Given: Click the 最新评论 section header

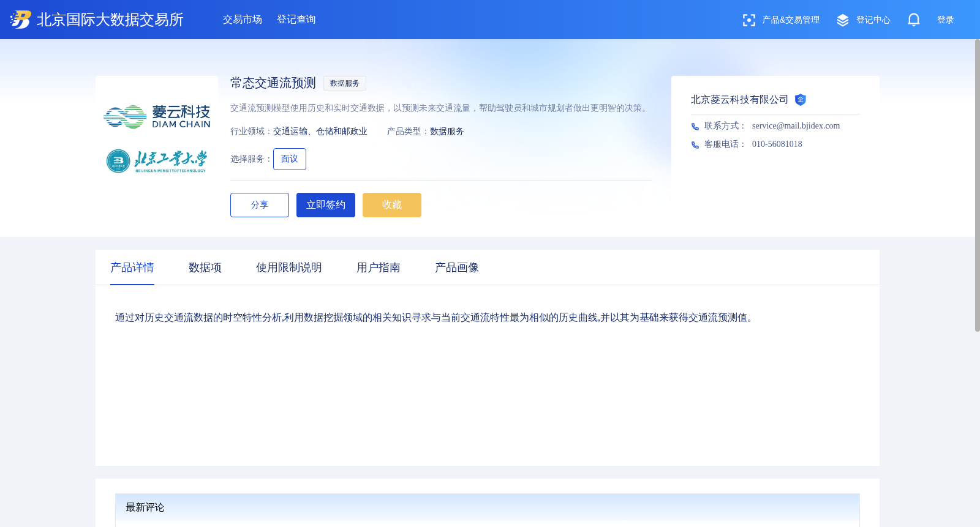Looking at the screenshot, I should pos(488,507).
